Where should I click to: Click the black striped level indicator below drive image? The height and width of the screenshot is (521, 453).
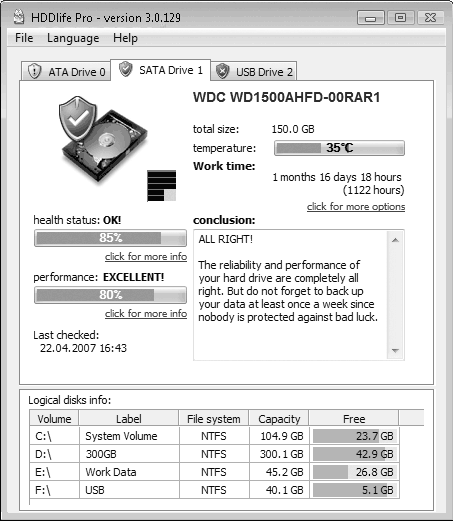162,186
